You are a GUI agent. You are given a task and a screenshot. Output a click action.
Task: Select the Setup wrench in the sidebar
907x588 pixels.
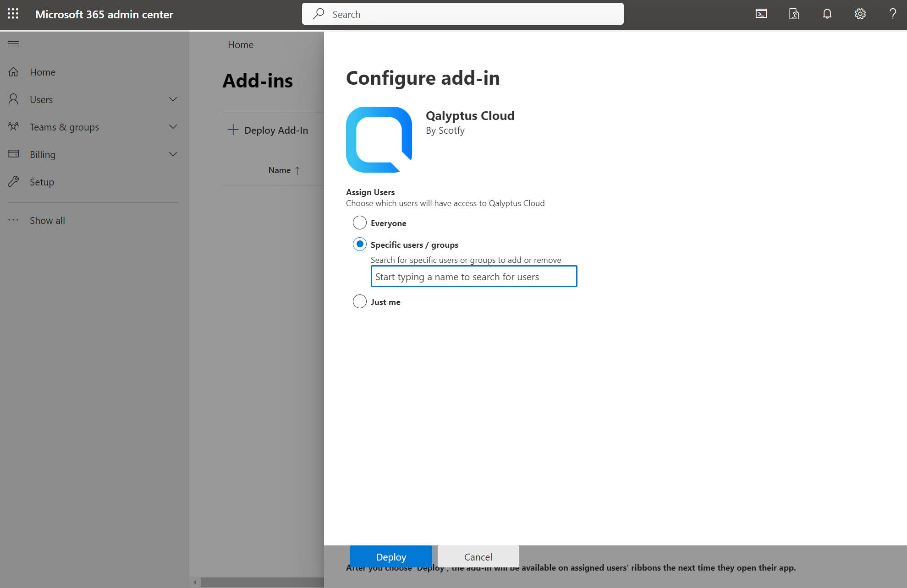[x=42, y=182]
